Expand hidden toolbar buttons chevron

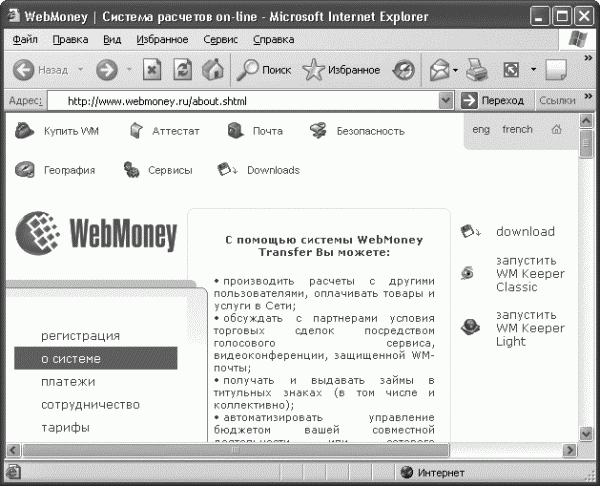point(588,58)
